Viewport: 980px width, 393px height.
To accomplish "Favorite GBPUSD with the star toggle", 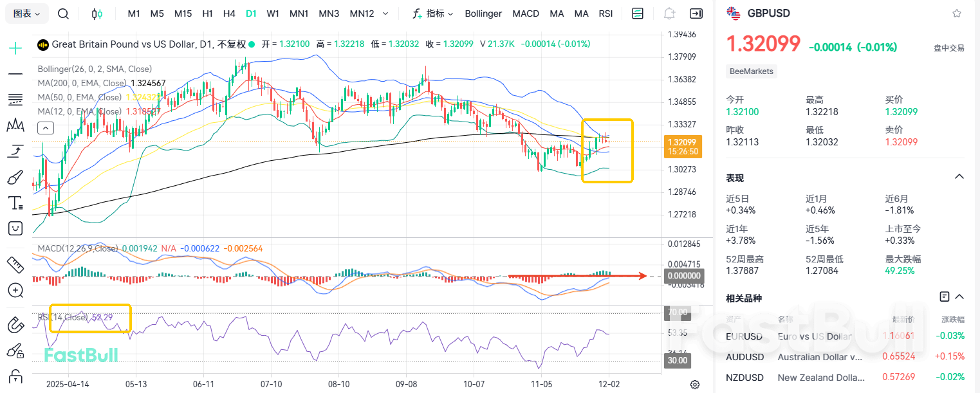I will (957, 13).
